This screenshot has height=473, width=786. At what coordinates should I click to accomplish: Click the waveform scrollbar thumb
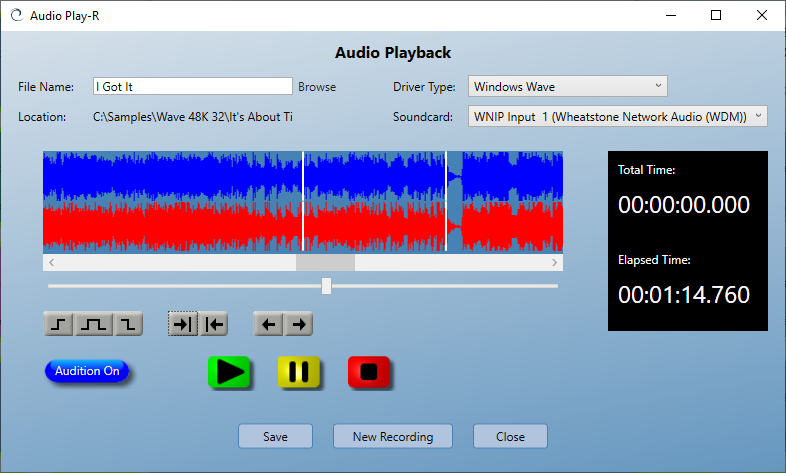pyautogui.click(x=325, y=262)
